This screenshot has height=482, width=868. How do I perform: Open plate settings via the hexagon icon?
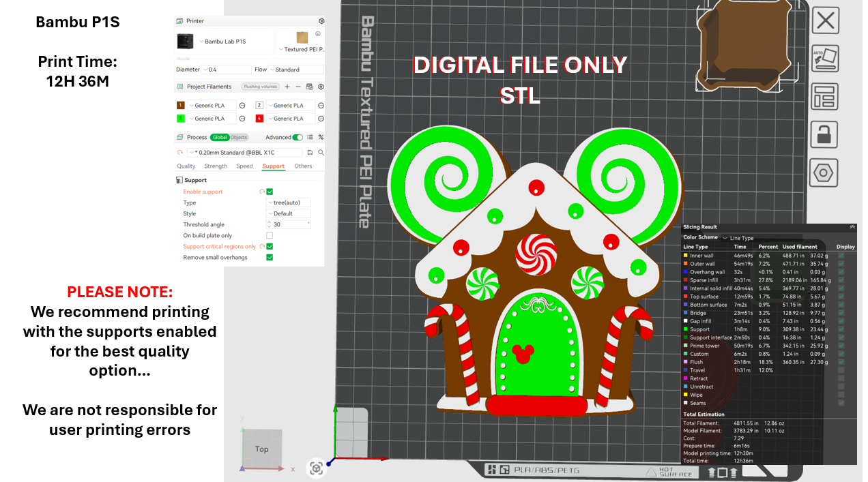825,173
